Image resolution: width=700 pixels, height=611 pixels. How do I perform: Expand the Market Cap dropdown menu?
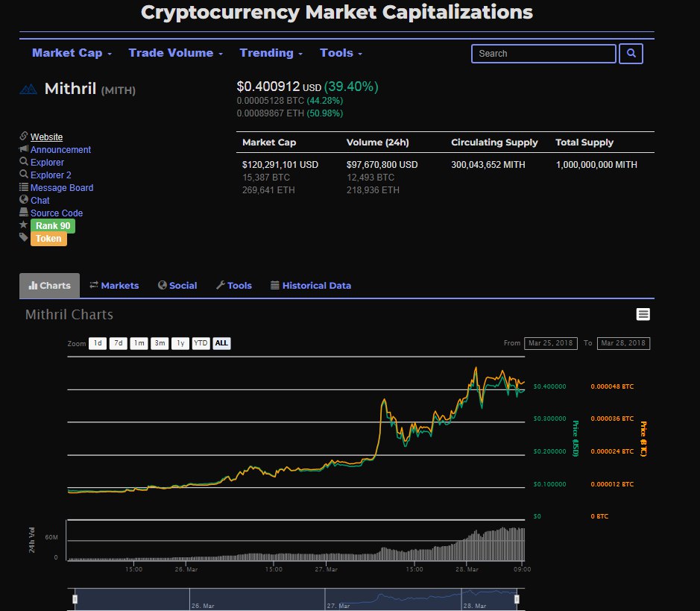click(x=72, y=53)
